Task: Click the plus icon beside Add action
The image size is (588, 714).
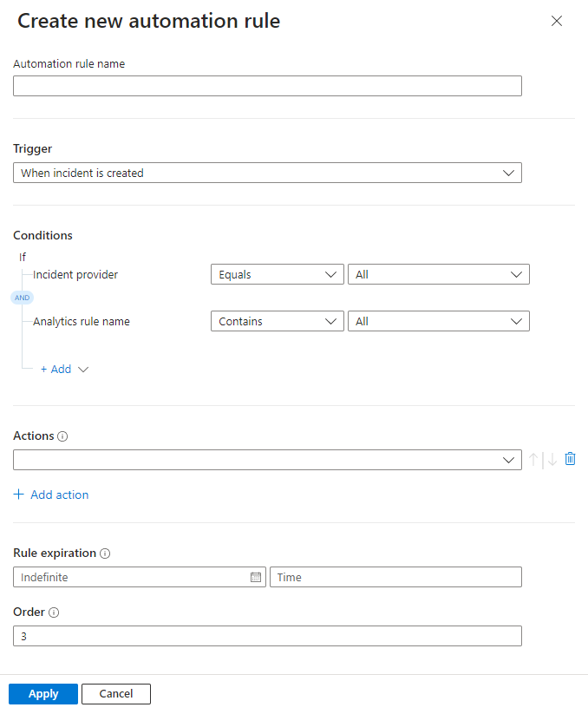Action: [x=19, y=495]
